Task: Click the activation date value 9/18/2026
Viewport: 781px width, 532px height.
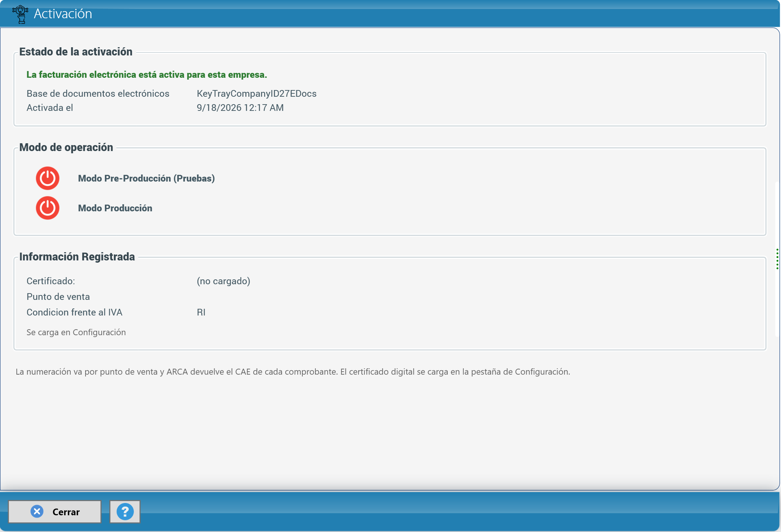Action: [240, 108]
